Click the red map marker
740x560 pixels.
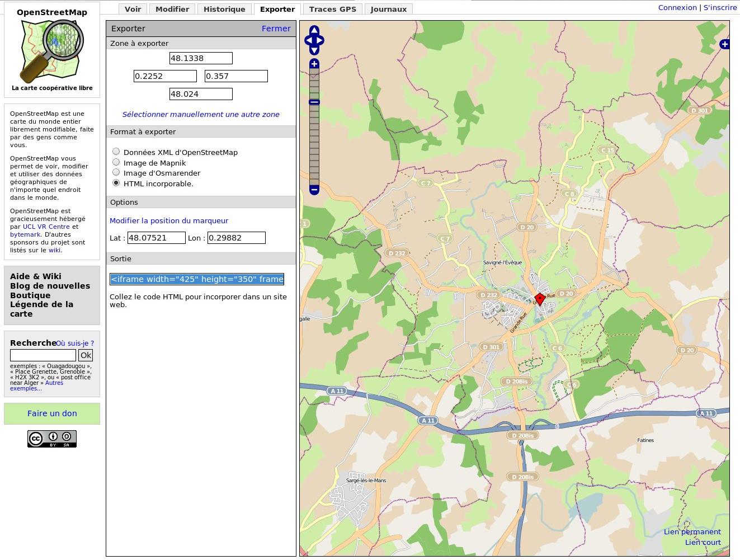click(540, 299)
